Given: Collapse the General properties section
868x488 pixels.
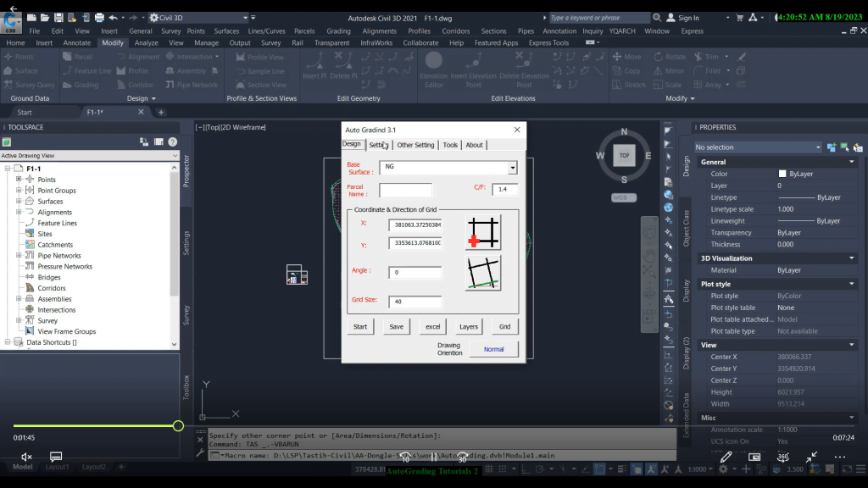Looking at the screenshot, I should click(851, 162).
